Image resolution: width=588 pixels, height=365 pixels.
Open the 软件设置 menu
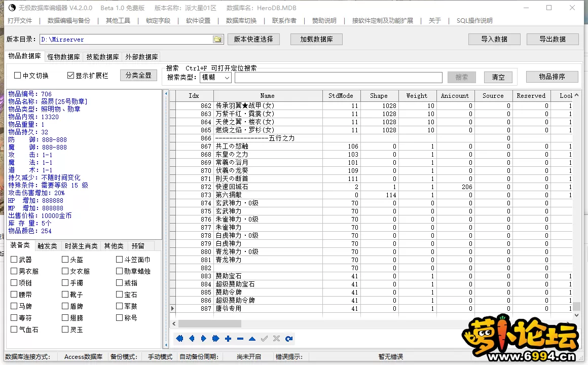(198, 21)
